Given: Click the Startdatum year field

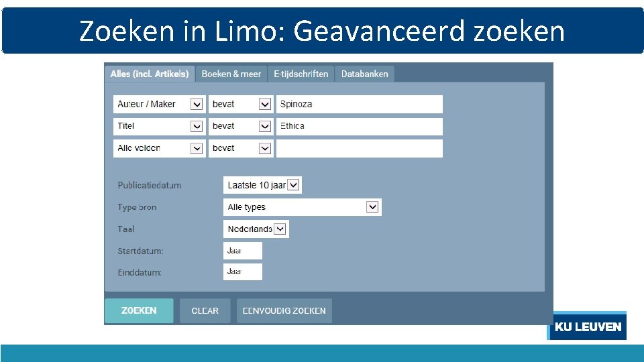Looking at the screenshot, I should (x=243, y=251).
